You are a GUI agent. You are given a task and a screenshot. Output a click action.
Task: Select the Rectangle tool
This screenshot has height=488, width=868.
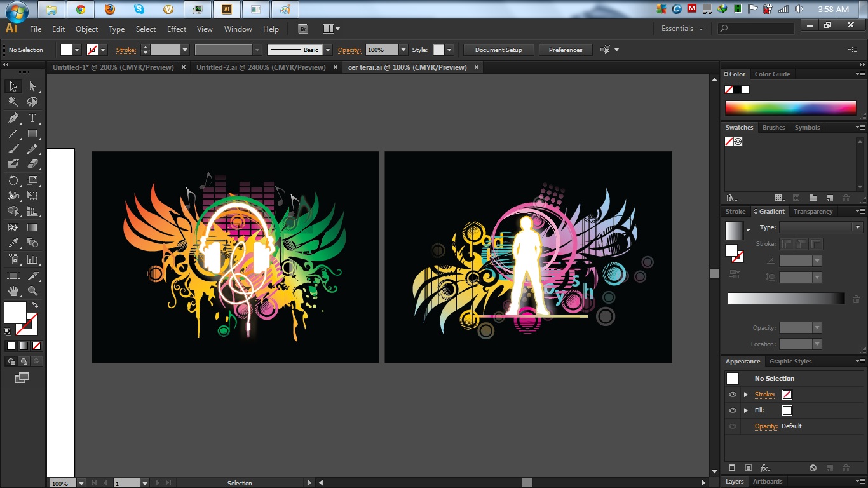click(32, 134)
